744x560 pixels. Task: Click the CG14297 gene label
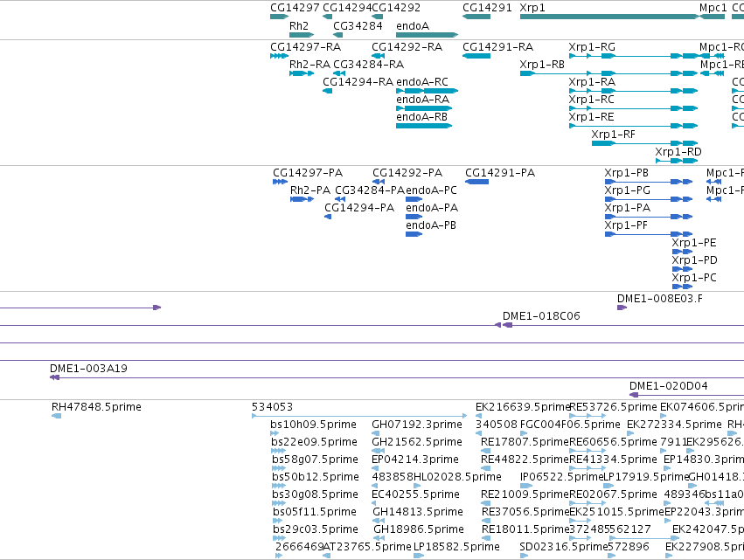296,8
